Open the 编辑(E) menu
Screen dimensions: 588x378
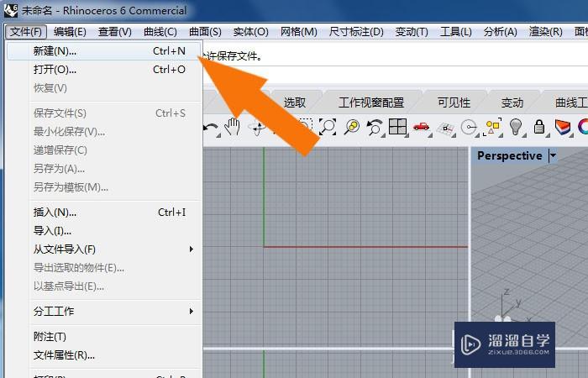(x=70, y=32)
